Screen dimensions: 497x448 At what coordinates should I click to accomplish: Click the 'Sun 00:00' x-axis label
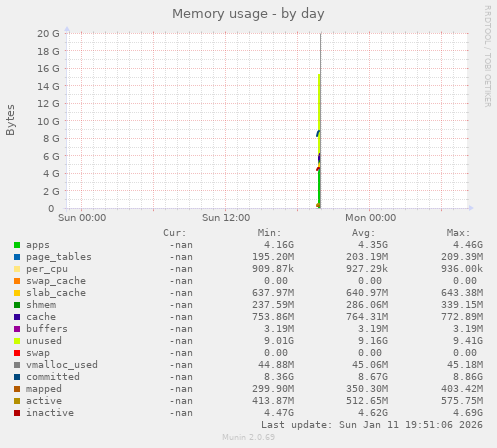click(x=82, y=218)
